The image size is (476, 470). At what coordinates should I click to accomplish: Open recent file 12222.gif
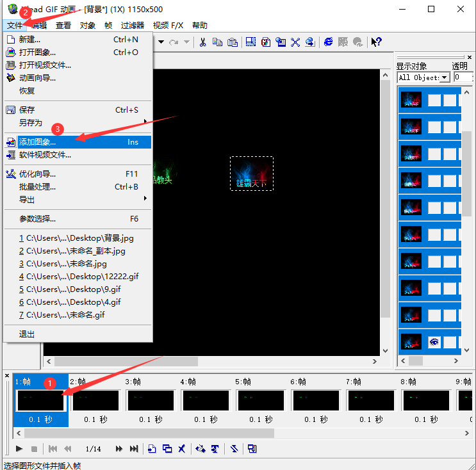pos(79,277)
